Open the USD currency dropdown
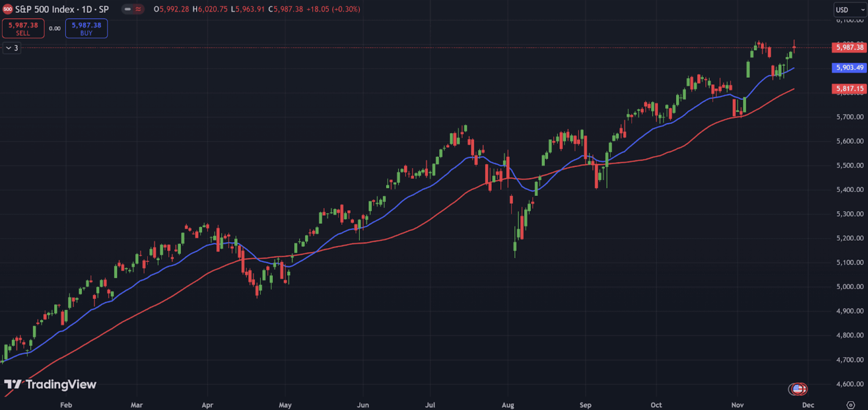The height and width of the screenshot is (410, 868). coord(849,10)
